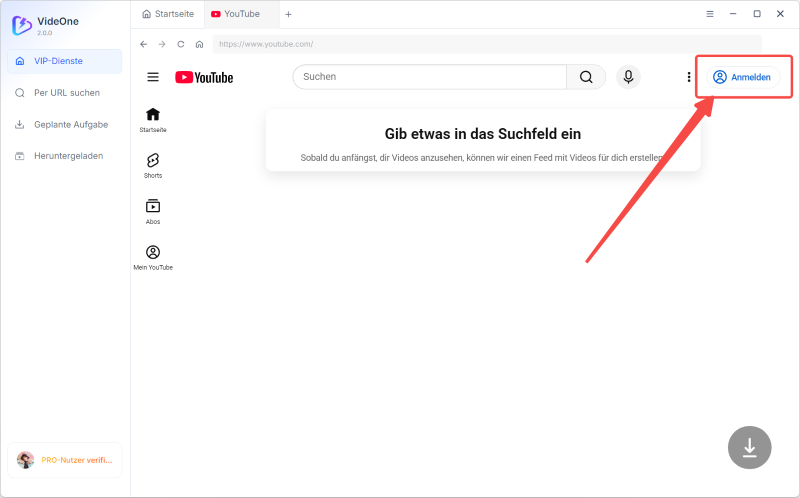Screen dimensions: 800x498
Task: Reload the page
Action: point(181,44)
